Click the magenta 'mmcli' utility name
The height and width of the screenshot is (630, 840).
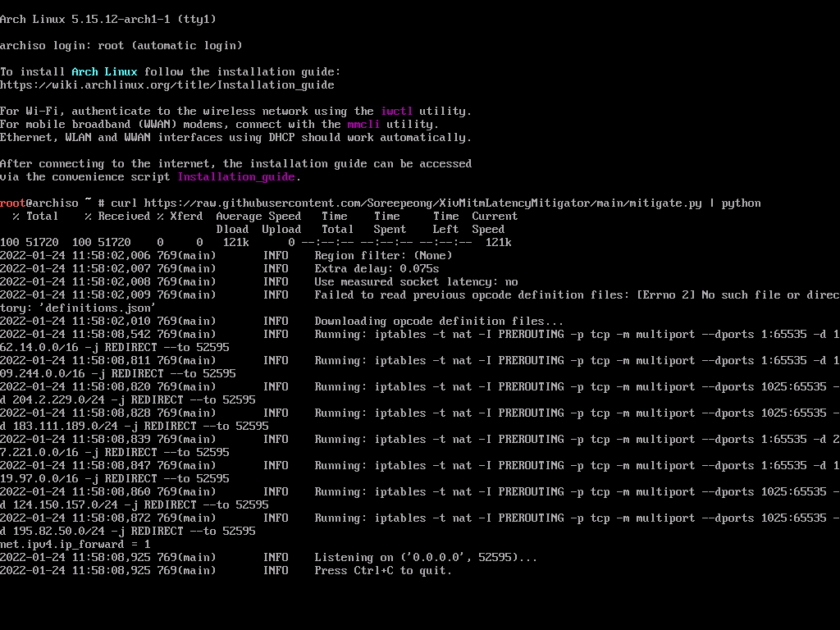[x=363, y=125]
